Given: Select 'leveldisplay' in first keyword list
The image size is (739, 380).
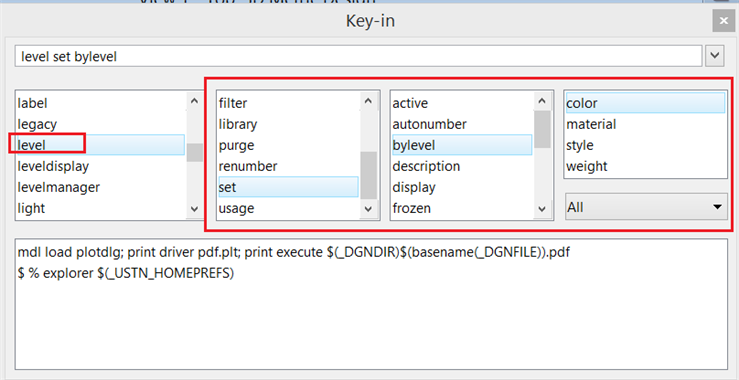Looking at the screenshot, I should click(100, 166).
